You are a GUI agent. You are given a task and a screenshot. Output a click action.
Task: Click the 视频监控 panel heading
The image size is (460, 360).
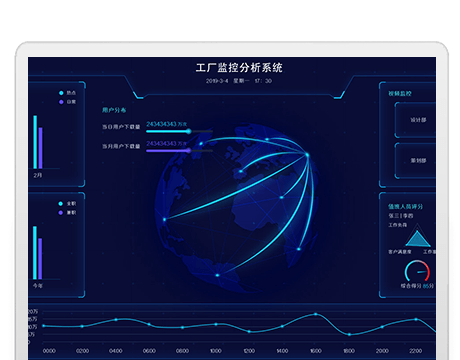400,94
